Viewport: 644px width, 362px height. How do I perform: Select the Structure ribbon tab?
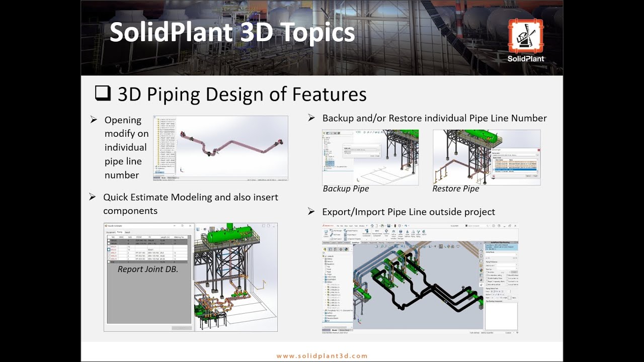(366, 242)
